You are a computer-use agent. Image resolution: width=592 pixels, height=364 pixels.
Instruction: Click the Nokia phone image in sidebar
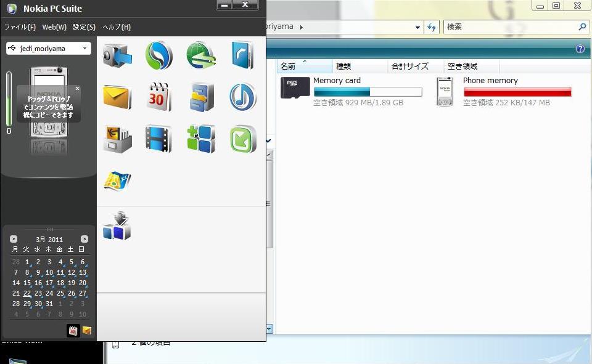click(x=49, y=103)
